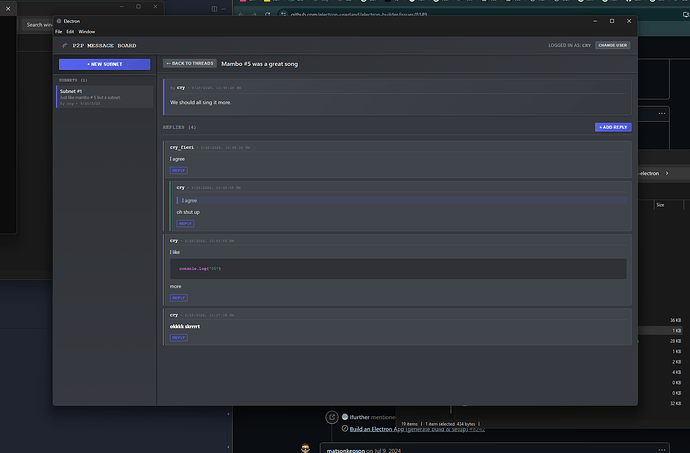The width and height of the screenshot is (690, 453).
Task: Click the P2P Message Board logo icon
Action: (x=65, y=45)
